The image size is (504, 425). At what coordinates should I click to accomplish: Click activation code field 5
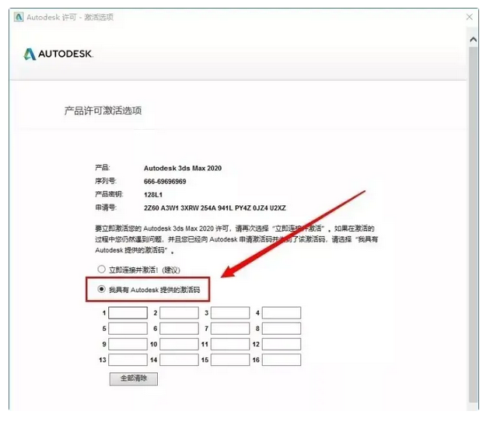click(128, 329)
